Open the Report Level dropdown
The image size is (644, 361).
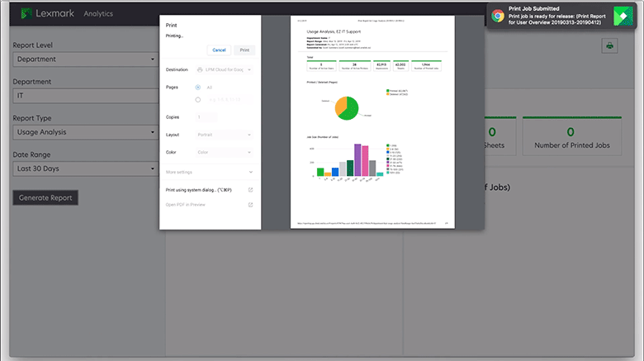[85, 59]
